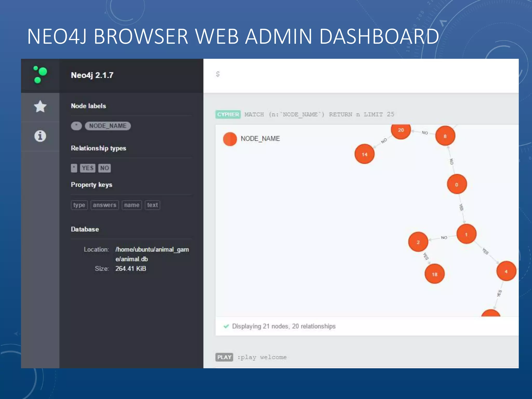Viewport: 532px width, 399px height.
Task: Click the name property key
Action: (x=132, y=205)
